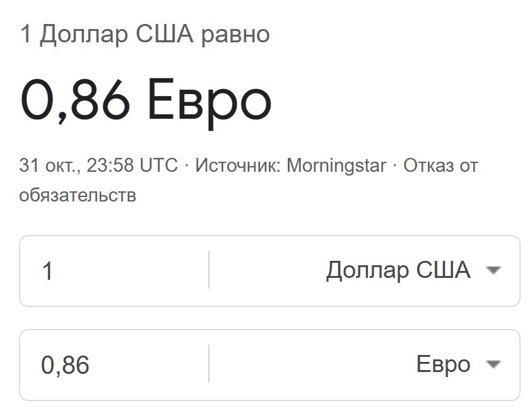Viewport: 532px width, 420px height.
Task: Click the UTC label in timestamp
Action: (158, 165)
